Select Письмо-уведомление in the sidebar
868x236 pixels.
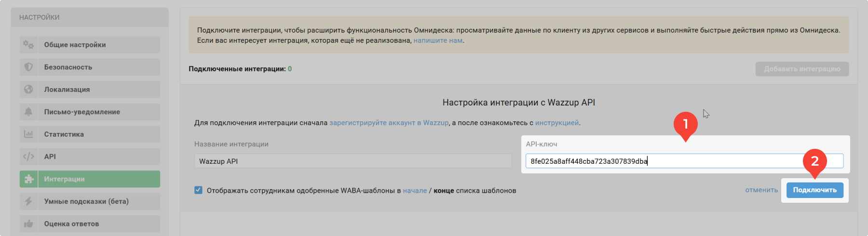90,112
